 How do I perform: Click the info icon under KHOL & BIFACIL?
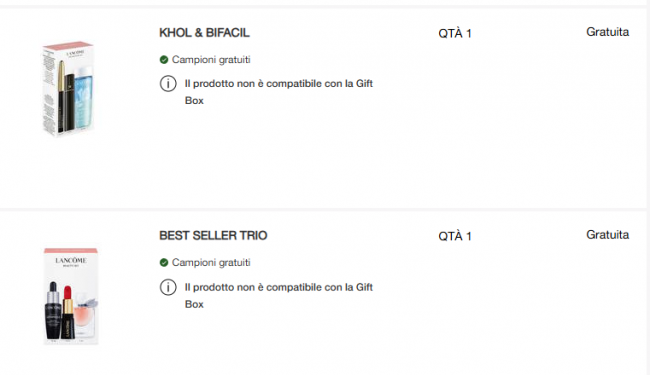(x=168, y=84)
